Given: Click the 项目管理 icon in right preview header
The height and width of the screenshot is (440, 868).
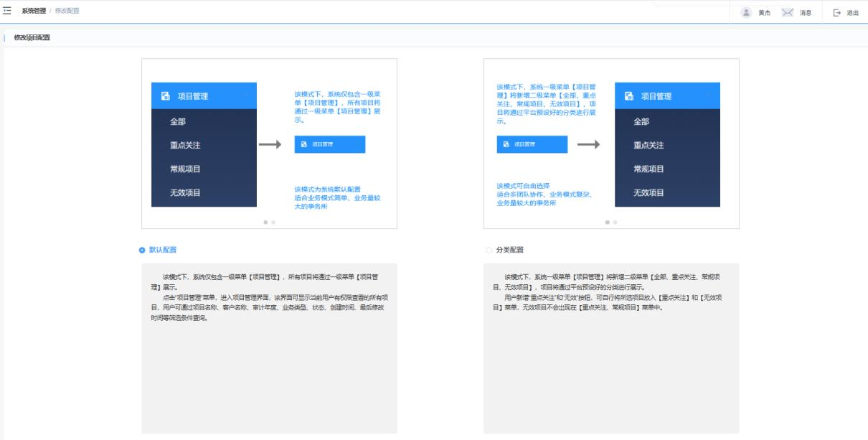Looking at the screenshot, I should (x=629, y=96).
